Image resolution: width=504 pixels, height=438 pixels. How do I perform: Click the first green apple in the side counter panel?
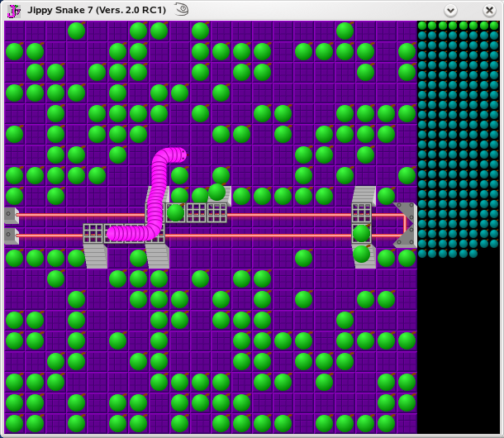click(422, 26)
